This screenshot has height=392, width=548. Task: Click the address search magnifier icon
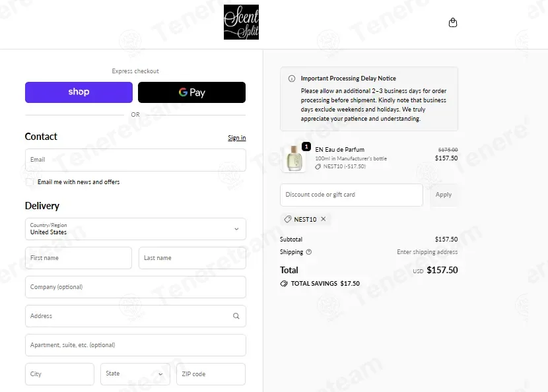pyautogui.click(x=236, y=316)
